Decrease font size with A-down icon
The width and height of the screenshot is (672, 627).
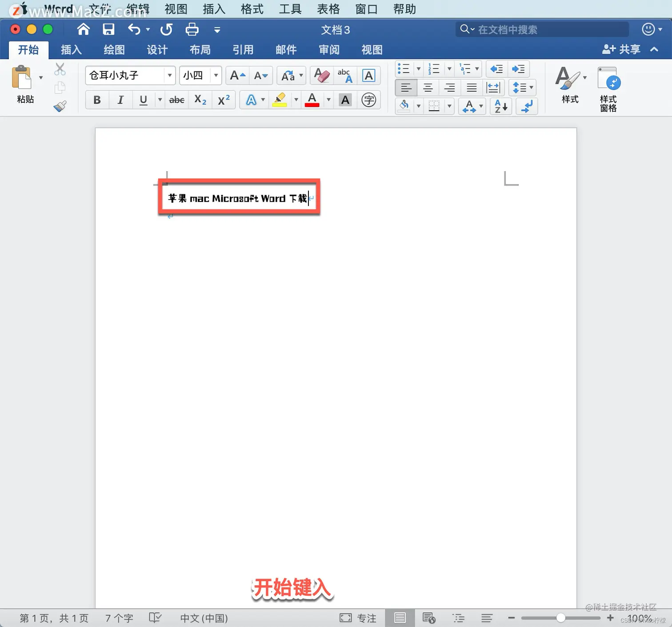point(261,76)
